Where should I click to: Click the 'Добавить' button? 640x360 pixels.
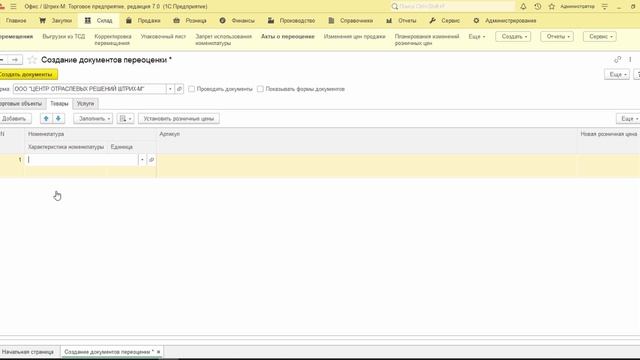(x=15, y=118)
